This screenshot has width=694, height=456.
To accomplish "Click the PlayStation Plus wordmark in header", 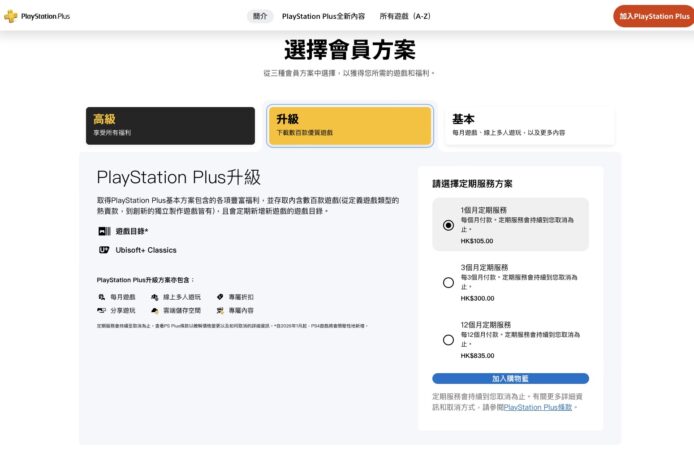I will pos(46,16).
